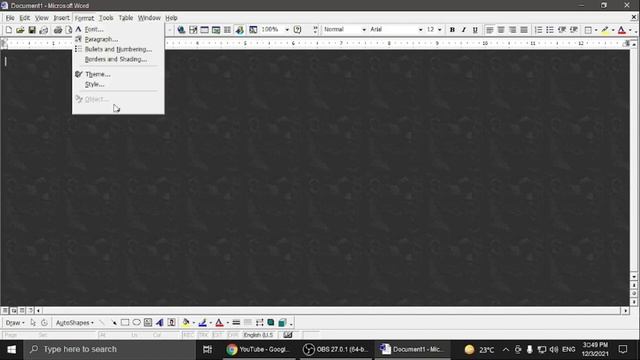The image size is (640, 360).
Task: Open the 3-D settings icon
Action: (282, 322)
